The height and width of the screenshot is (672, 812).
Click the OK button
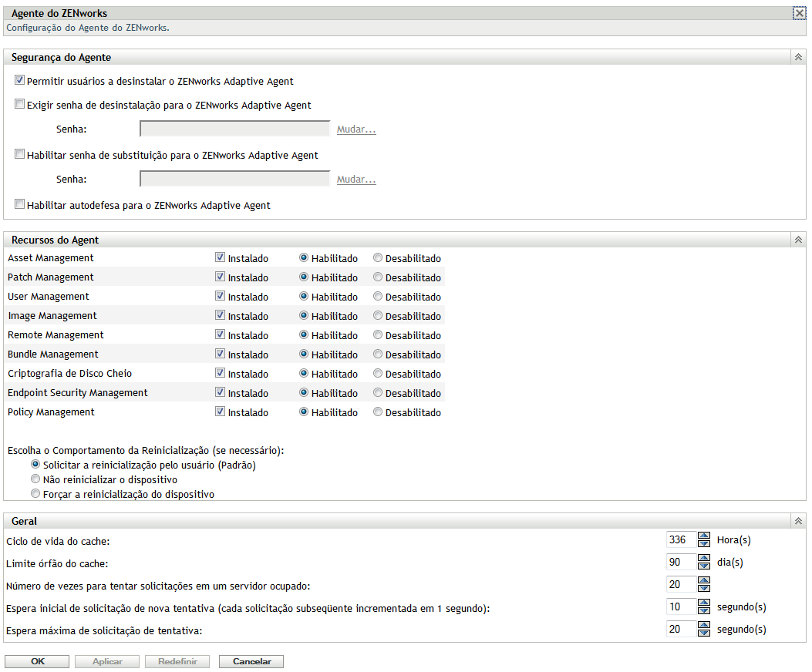click(37, 661)
